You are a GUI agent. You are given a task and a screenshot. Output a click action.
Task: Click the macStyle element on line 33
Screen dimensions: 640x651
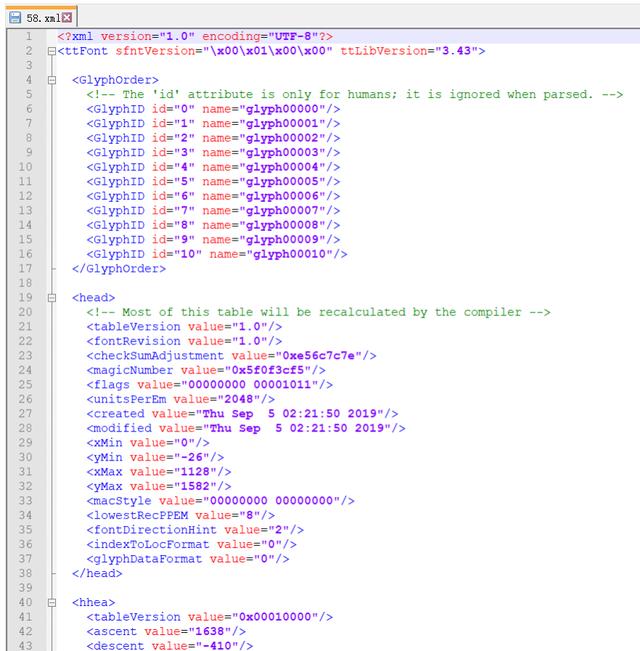coord(220,501)
